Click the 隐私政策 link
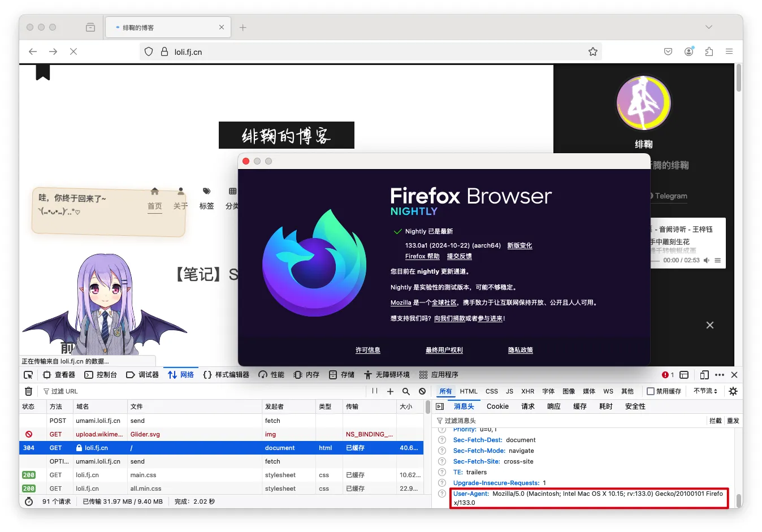Viewport: 762px width, 532px height. point(520,351)
